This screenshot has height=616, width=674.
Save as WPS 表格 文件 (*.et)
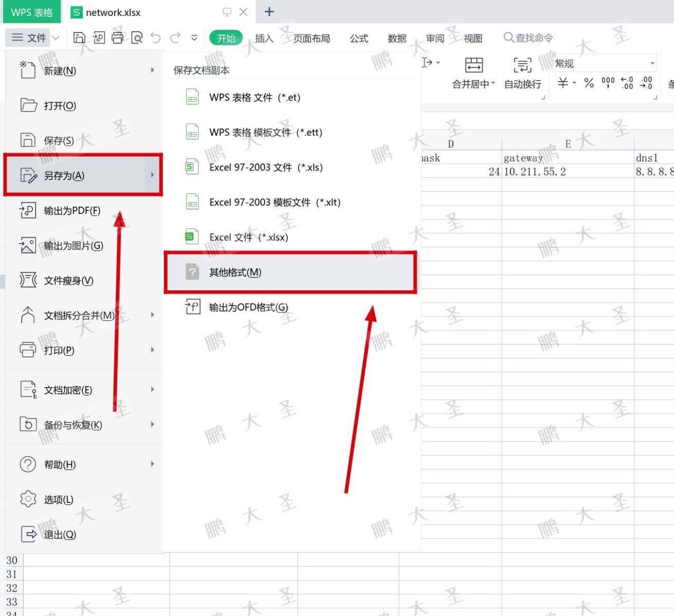[292, 97]
